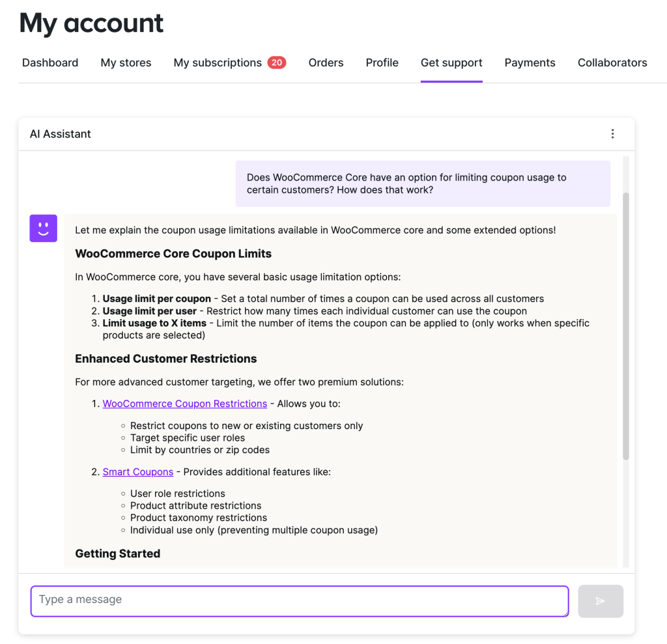Viewport: 667px width, 644px height.
Task: Click the chat conversation scrollbar thumb
Action: coord(626,326)
